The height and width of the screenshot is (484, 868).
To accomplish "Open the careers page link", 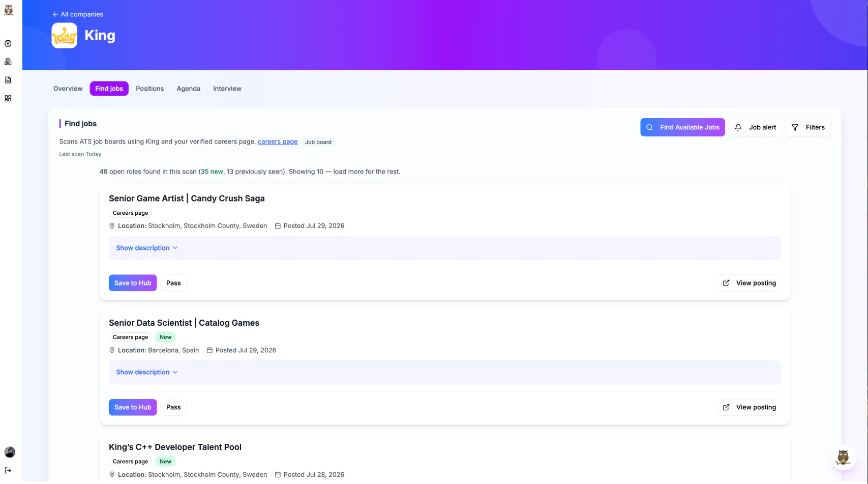I will coord(278,142).
